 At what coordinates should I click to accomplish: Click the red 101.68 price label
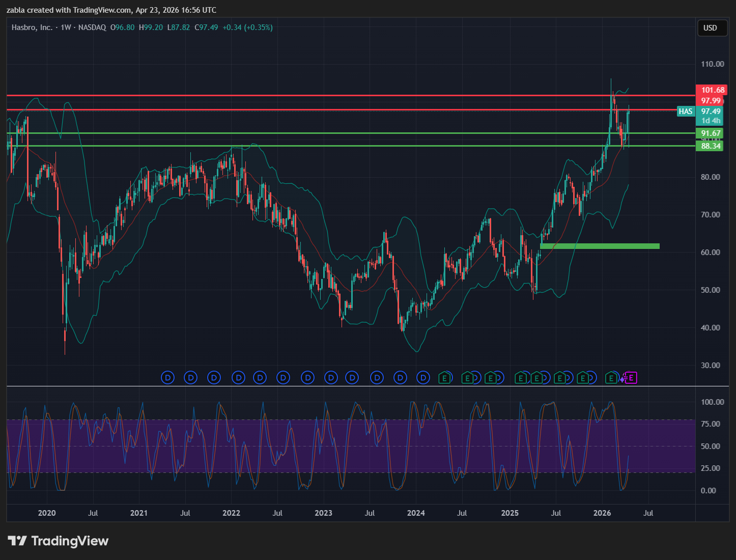coord(713,90)
